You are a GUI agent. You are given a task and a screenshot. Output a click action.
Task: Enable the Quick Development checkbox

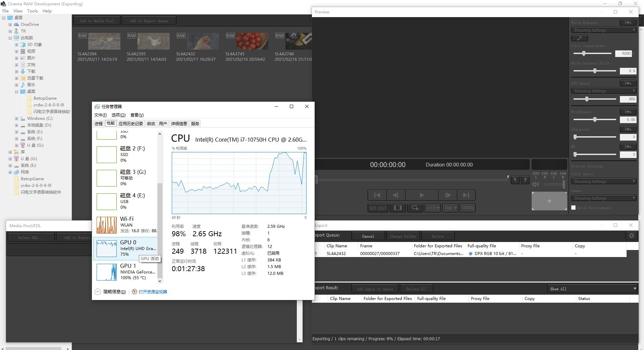click(574, 208)
